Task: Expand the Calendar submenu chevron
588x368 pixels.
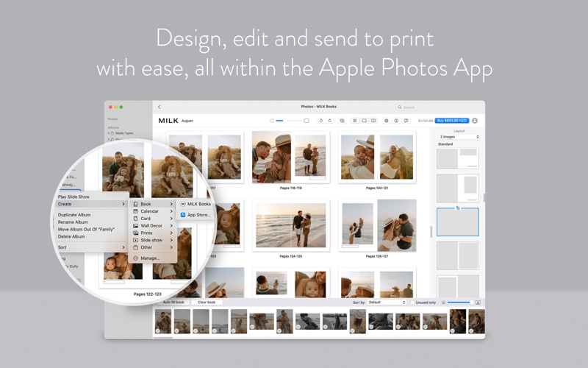Action: pyautogui.click(x=171, y=211)
